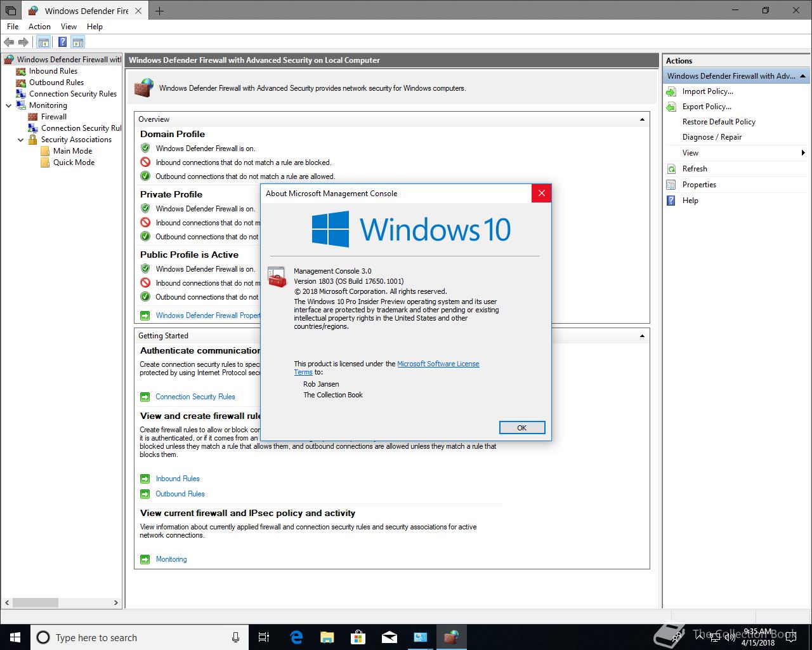This screenshot has height=650, width=812.
Task: Open Microsoft Store from taskbar
Action: [x=358, y=637]
